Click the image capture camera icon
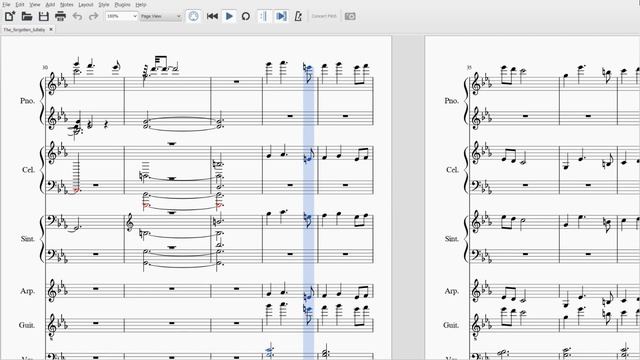This screenshot has height=360, width=640. (350, 16)
